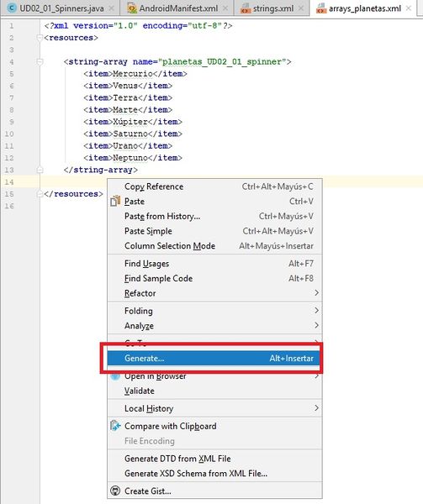Screen dimensions: 423x504
Task: Close the arrays_planetas.xml tab
Action: tap(409, 8)
